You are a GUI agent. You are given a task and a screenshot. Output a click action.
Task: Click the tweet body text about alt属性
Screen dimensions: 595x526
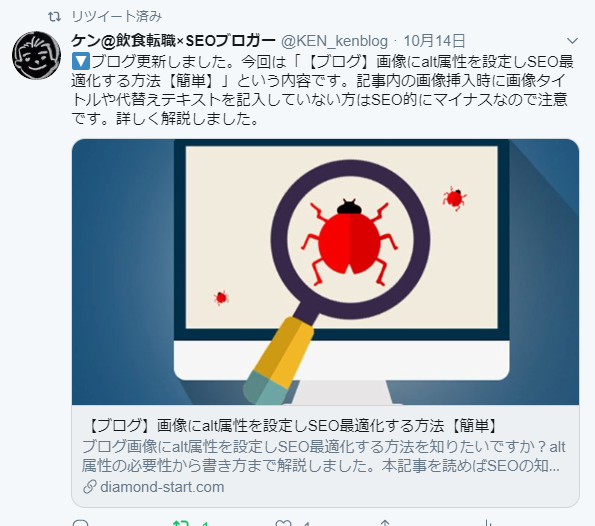[x=323, y=90]
